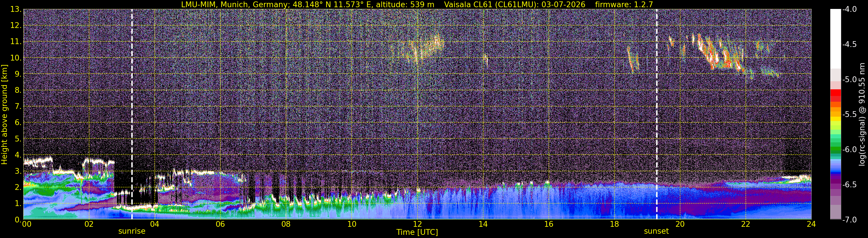Image resolution: width=868 pixels, height=238 pixels.
Task: Click the '06' time tick label
Action: (x=220, y=224)
